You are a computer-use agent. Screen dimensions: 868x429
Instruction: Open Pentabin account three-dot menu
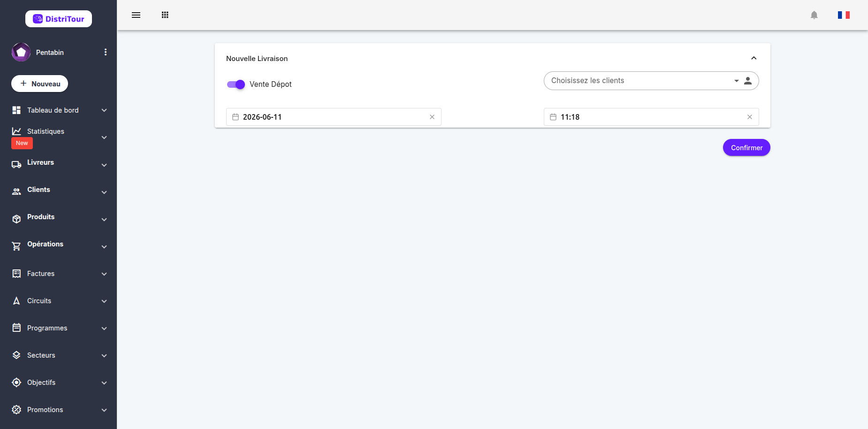tap(106, 52)
